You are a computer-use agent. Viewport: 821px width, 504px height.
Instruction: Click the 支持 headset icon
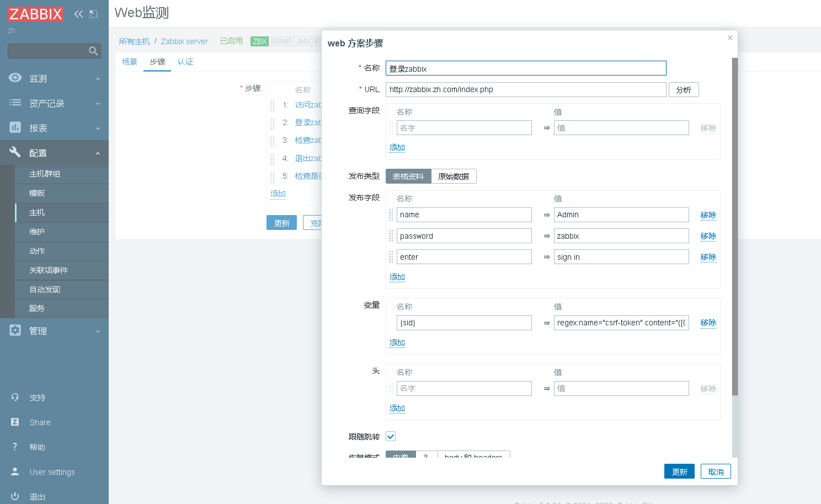(15, 397)
